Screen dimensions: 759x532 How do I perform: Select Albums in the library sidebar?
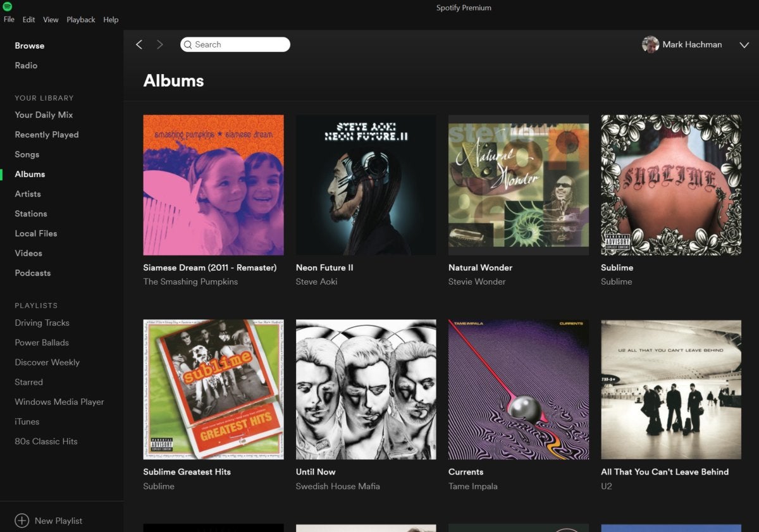(x=30, y=174)
